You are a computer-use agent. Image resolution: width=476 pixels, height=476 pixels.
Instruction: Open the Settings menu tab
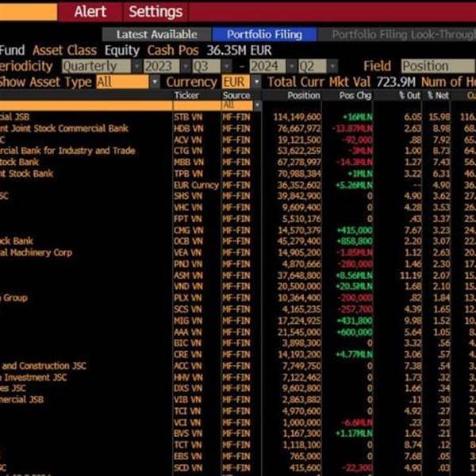[155, 12]
